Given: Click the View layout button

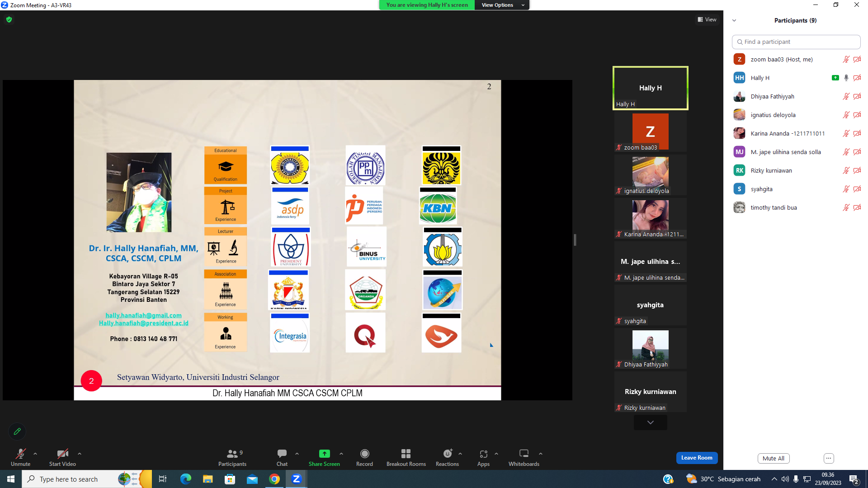Looking at the screenshot, I should 707,19.
